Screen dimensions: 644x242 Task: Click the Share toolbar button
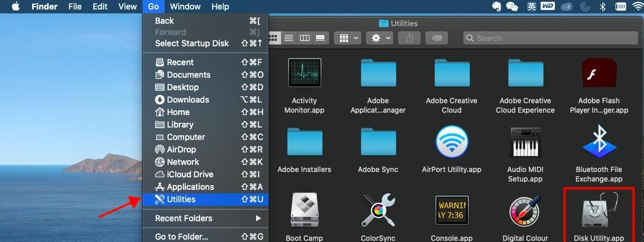(x=409, y=38)
